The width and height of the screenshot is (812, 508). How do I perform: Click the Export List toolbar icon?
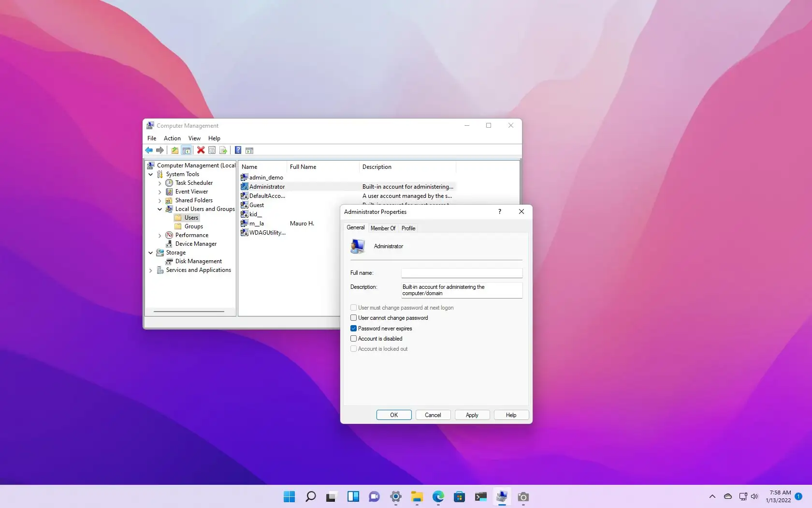pos(223,150)
